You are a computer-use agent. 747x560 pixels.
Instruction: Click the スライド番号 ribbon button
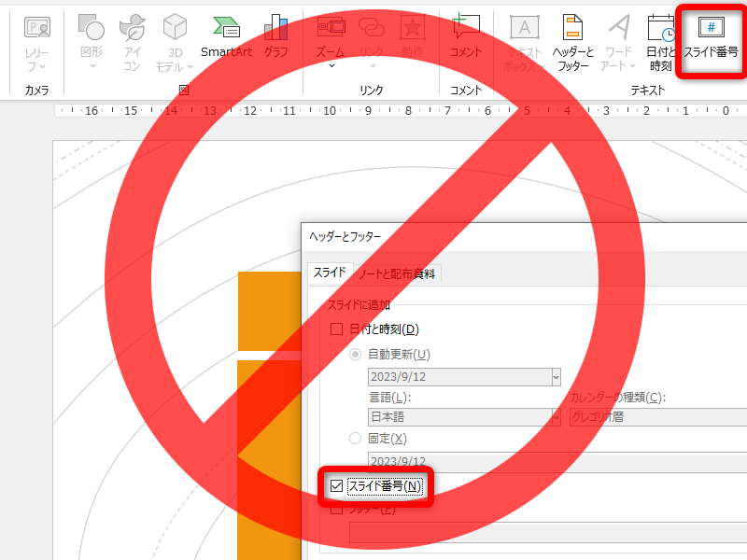(711, 39)
